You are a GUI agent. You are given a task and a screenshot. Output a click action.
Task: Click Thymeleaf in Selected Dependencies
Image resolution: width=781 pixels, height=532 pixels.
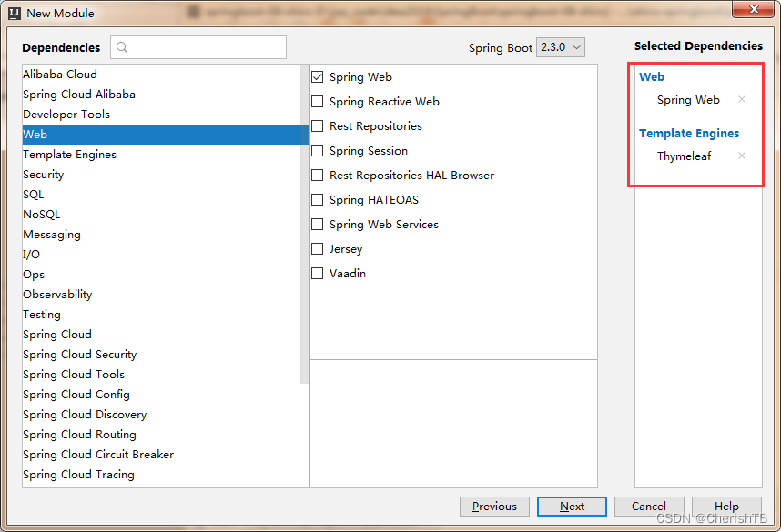(x=684, y=156)
